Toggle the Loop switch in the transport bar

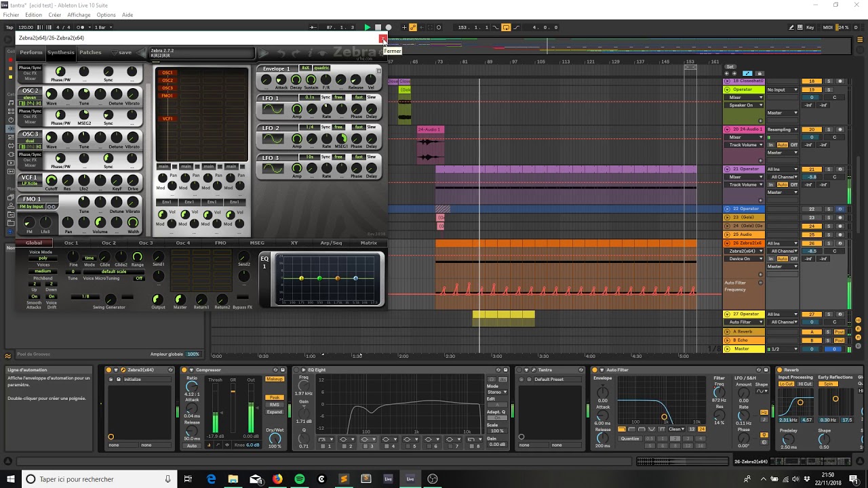coord(506,27)
